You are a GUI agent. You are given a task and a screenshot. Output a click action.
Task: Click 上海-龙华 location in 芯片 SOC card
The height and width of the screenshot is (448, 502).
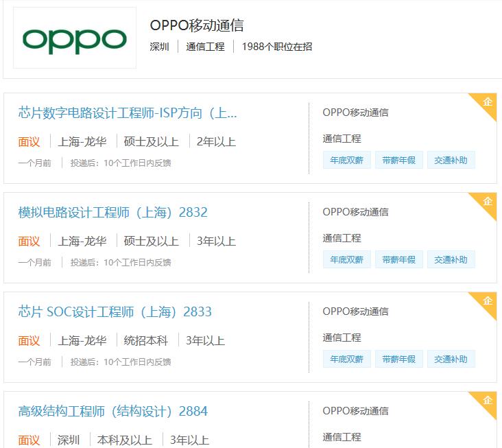tap(82, 341)
